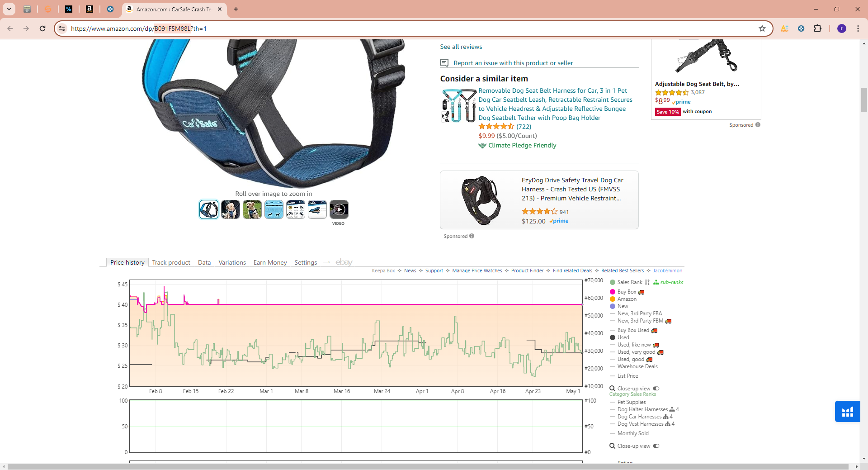Click shipping truck icon beside Buy Box
Viewport: 868px width, 470px height.
[641, 292]
